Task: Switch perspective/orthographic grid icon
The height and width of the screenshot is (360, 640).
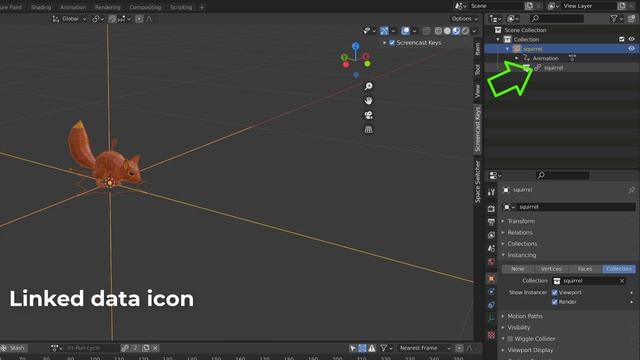Action: 369,129
